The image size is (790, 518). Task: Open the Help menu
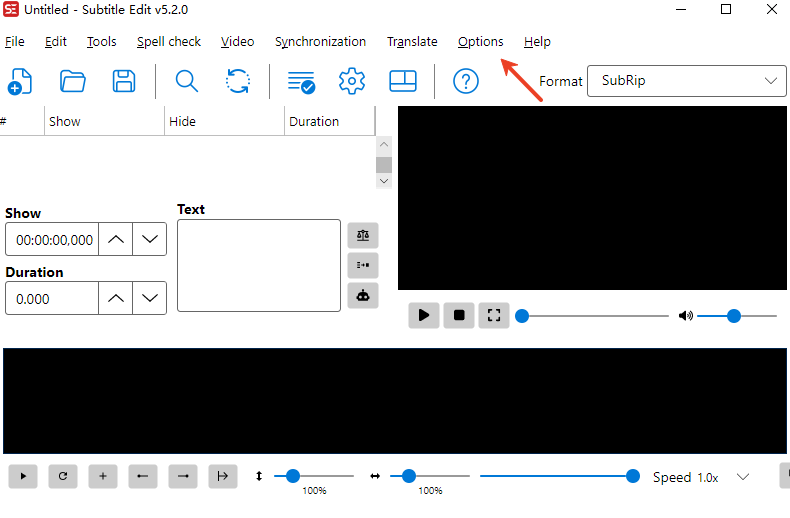coord(537,41)
